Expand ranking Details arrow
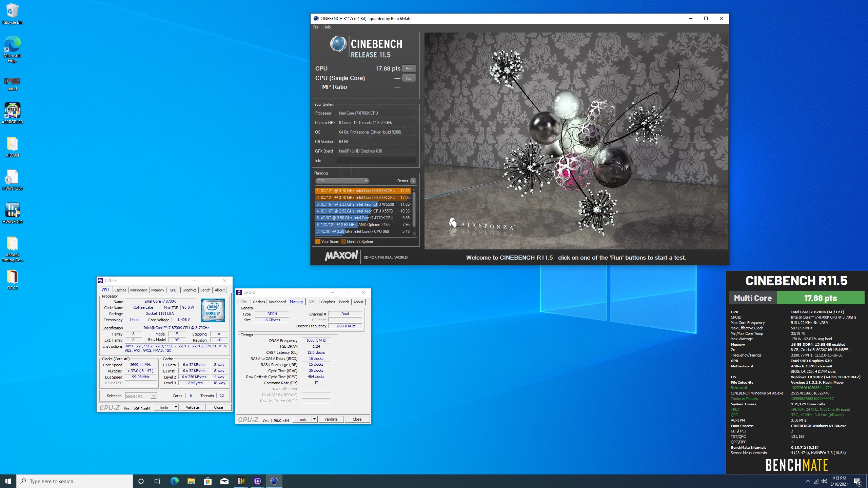The height and width of the screenshot is (488, 868). (x=413, y=181)
